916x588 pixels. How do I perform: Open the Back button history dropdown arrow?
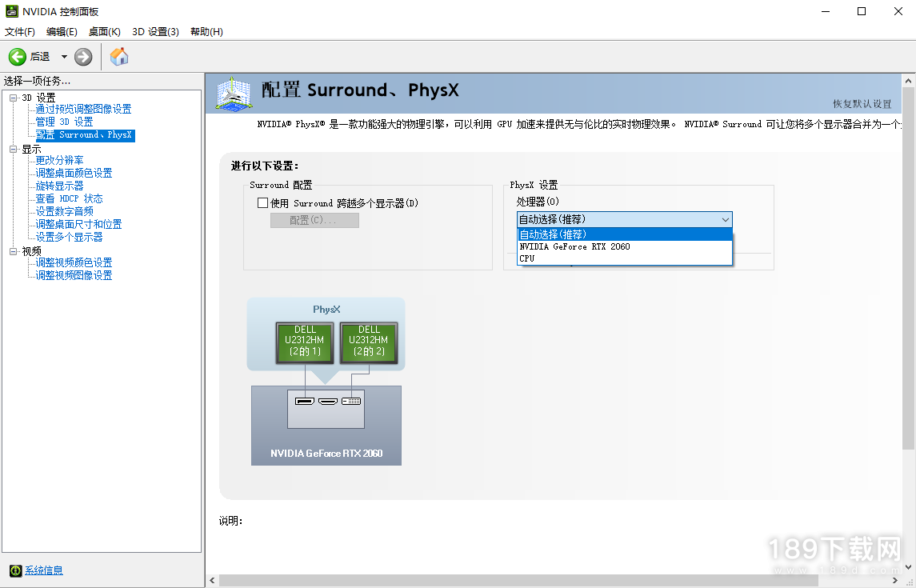pyautogui.click(x=64, y=57)
